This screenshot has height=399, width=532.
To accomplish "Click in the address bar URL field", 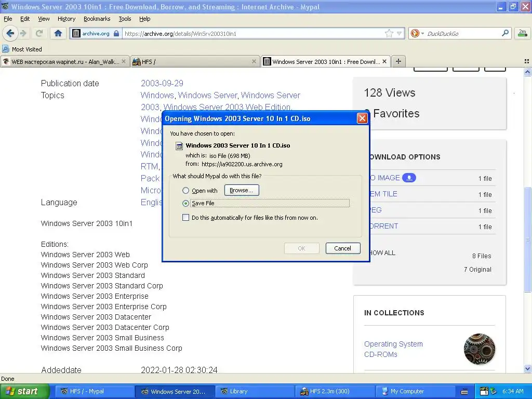I will point(253,33).
